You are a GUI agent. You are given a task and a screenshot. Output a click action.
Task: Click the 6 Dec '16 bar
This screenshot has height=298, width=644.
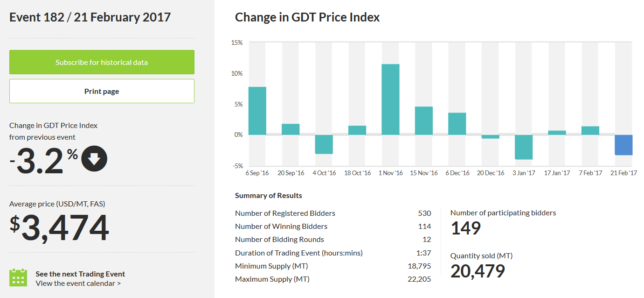point(457,124)
